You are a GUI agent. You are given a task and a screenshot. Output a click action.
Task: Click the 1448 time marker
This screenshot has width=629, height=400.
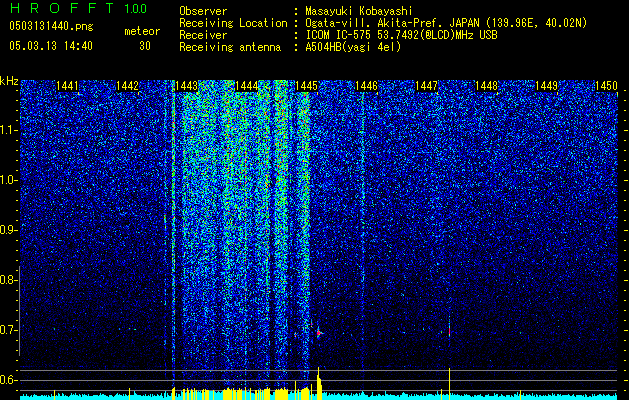[487, 85]
